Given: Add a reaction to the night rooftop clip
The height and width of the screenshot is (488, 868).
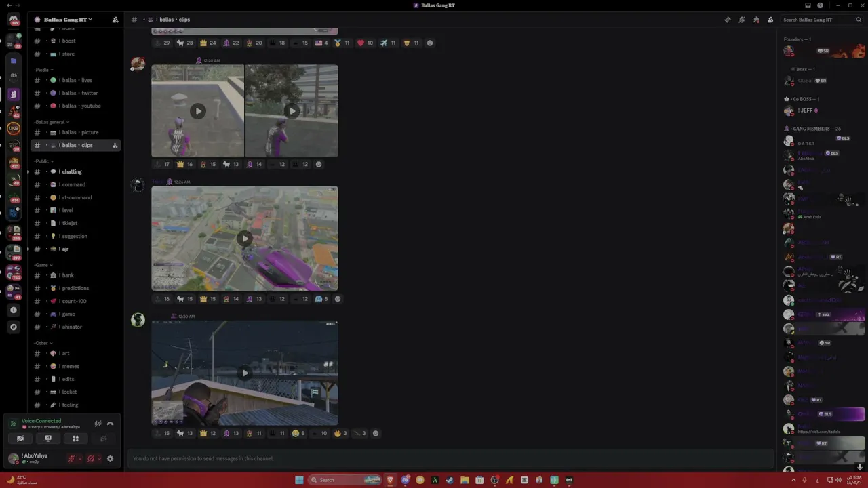Looking at the screenshot, I should pos(376,433).
